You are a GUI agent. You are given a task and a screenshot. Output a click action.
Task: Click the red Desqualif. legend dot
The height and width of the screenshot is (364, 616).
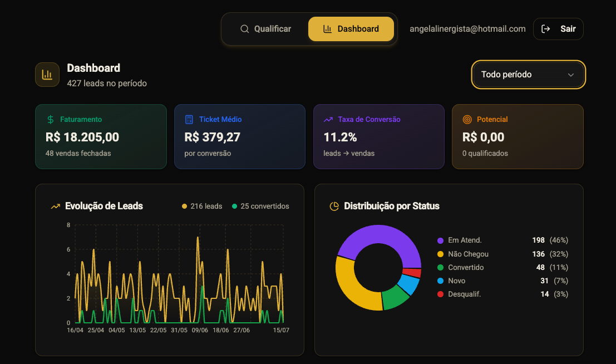click(440, 294)
